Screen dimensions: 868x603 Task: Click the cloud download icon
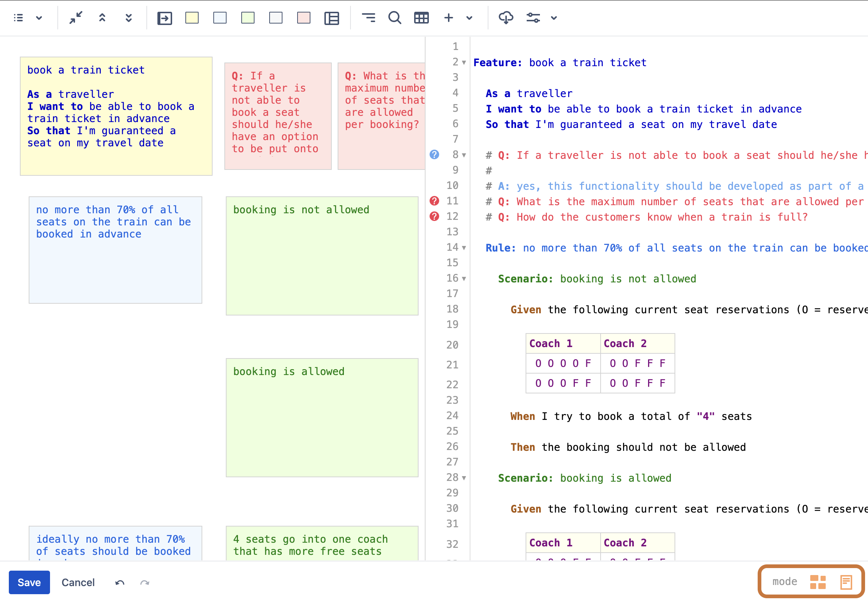[506, 18]
